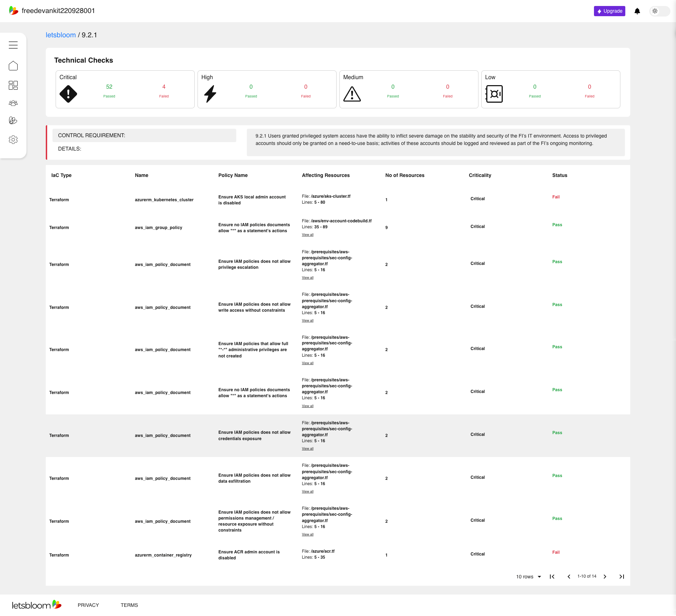The width and height of the screenshot is (676, 616).
Task: Click the /aws/env-account-codebuild.tf file reference
Action: pos(341,221)
